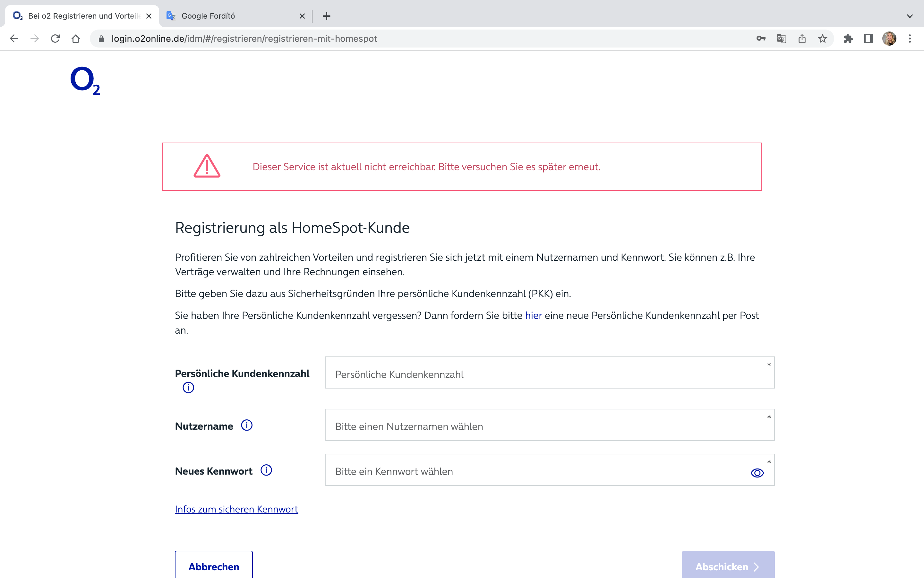Image resolution: width=924 pixels, height=578 pixels.
Task: Focus the Neues Kennwort password field
Action: [550, 470]
